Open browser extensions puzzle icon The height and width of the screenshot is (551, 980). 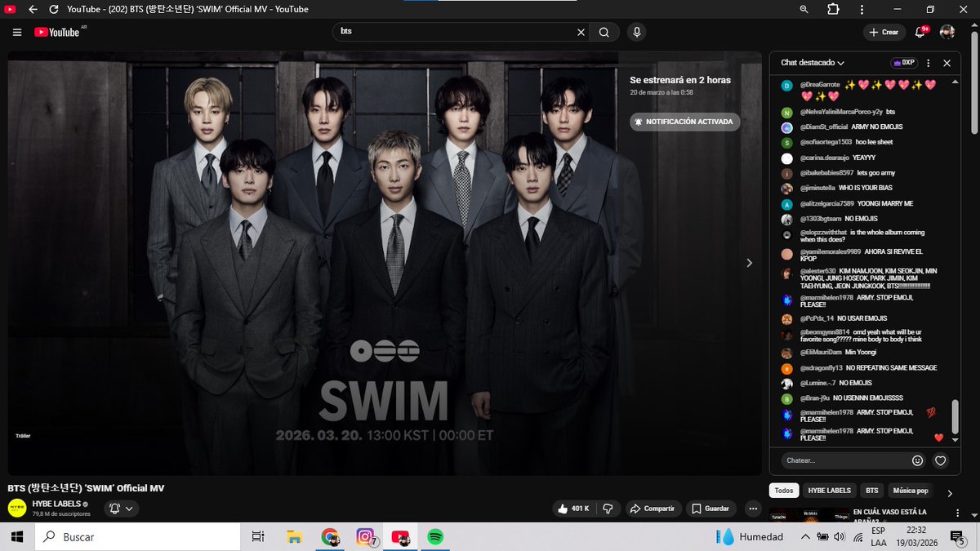click(833, 9)
